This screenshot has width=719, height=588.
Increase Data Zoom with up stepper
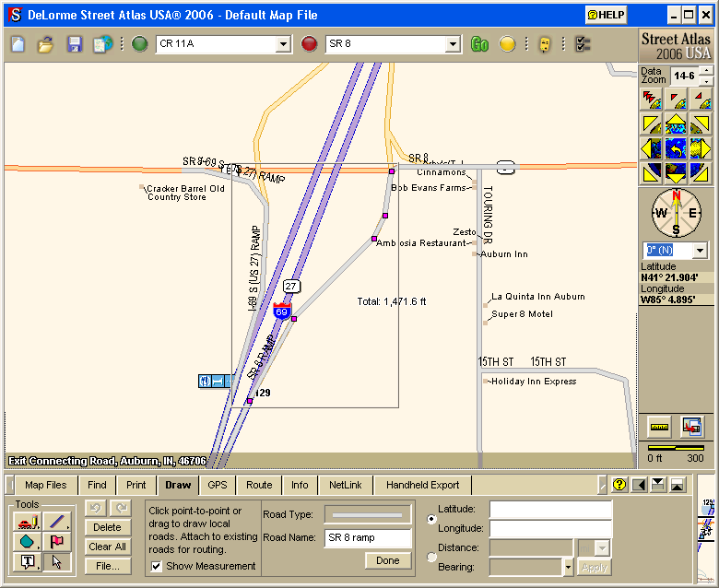(707, 71)
